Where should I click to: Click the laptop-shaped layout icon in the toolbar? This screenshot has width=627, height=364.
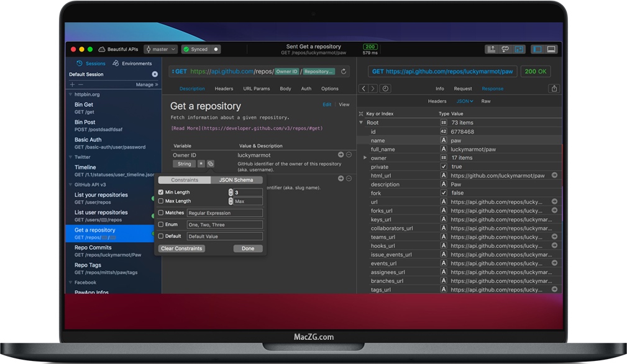(x=551, y=49)
